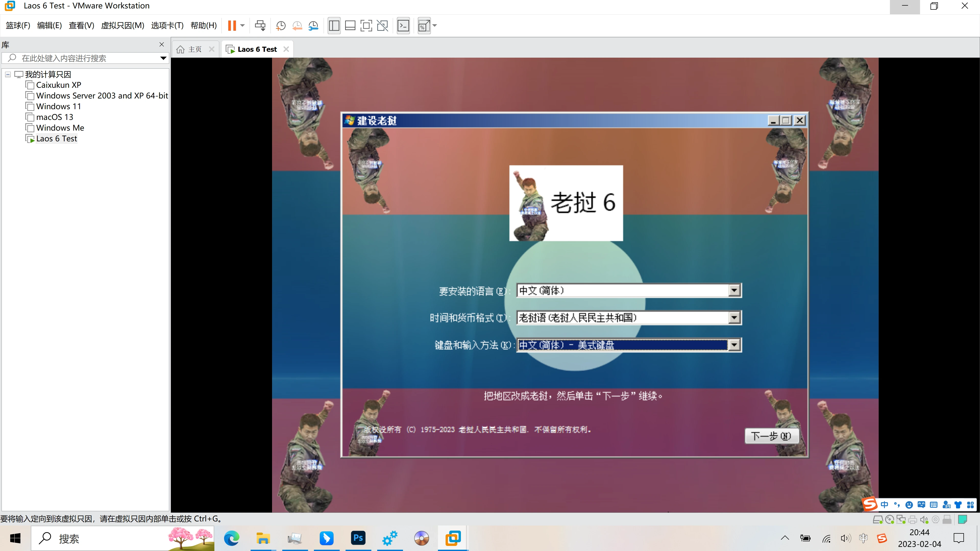The height and width of the screenshot is (551, 980).
Task: Toggle the library sidebar view icon
Action: point(334,26)
